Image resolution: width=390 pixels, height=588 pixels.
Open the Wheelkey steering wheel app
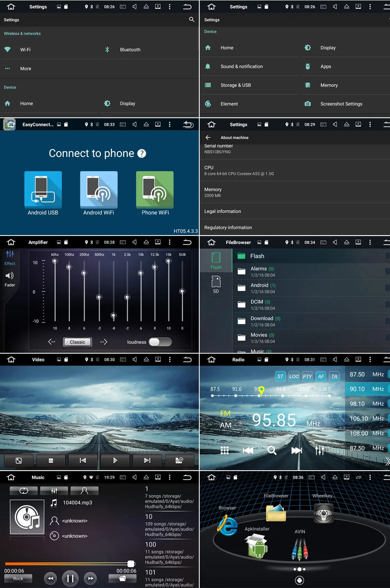click(323, 513)
